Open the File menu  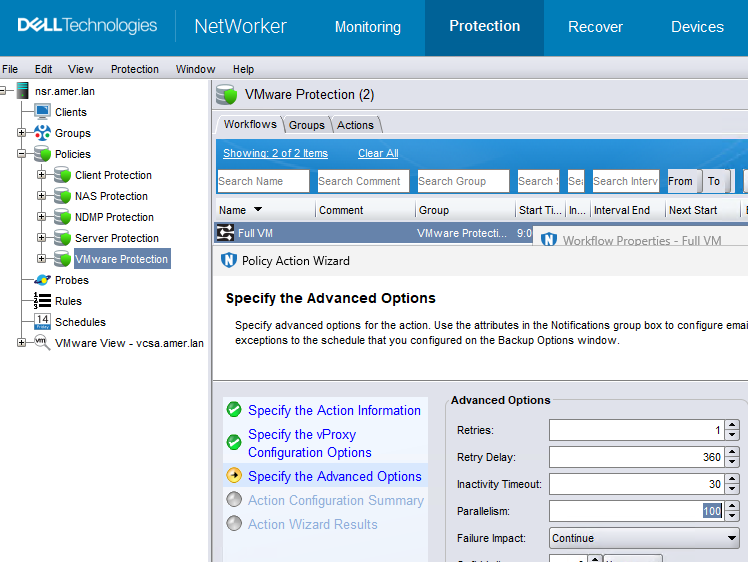(x=10, y=69)
